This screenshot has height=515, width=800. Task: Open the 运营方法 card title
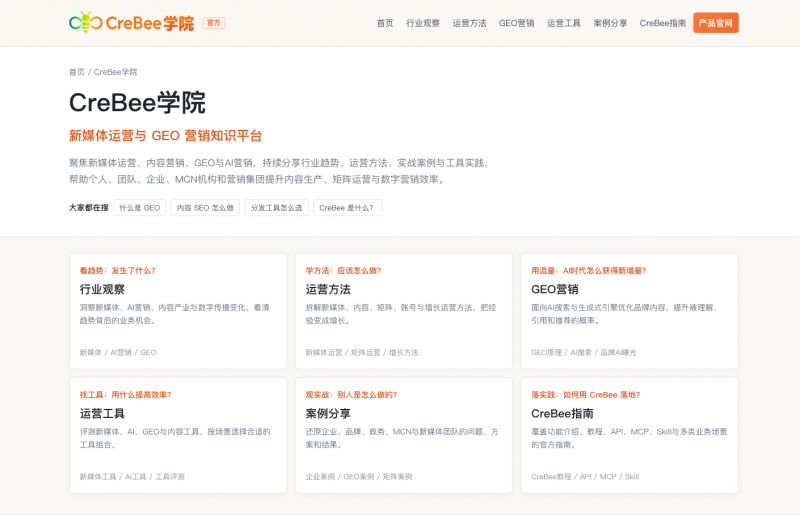(328, 289)
